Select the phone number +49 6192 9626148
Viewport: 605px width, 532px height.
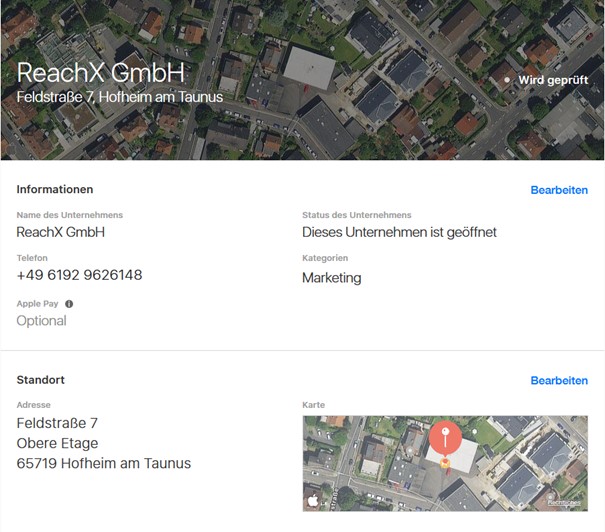coord(79,275)
